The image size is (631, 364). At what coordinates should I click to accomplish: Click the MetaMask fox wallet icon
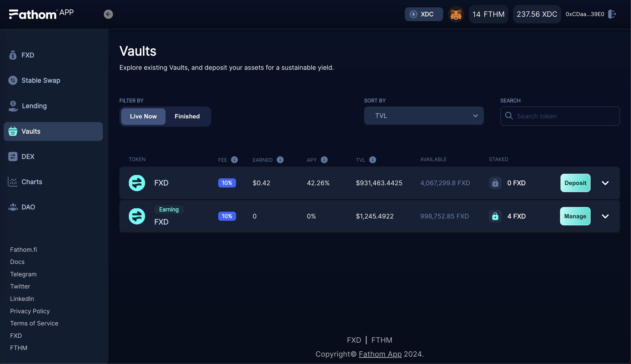(456, 14)
